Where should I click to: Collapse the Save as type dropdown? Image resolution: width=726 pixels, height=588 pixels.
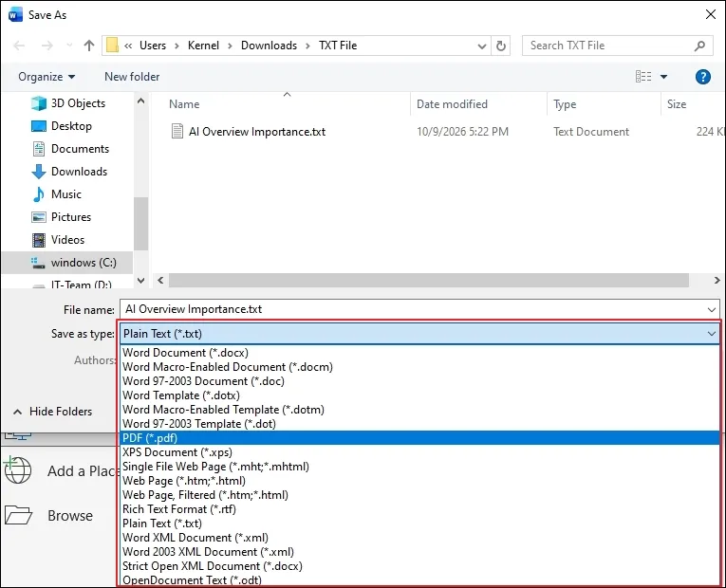pyautogui.click(x=712, y=334)
